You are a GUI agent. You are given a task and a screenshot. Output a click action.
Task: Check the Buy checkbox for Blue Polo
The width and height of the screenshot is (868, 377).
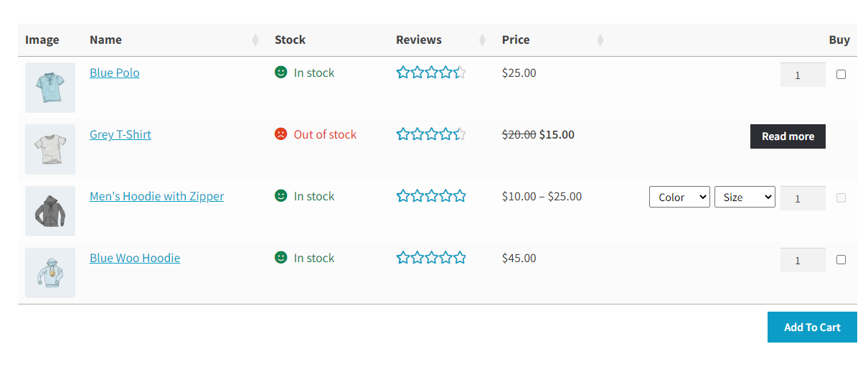click(841, 75)
